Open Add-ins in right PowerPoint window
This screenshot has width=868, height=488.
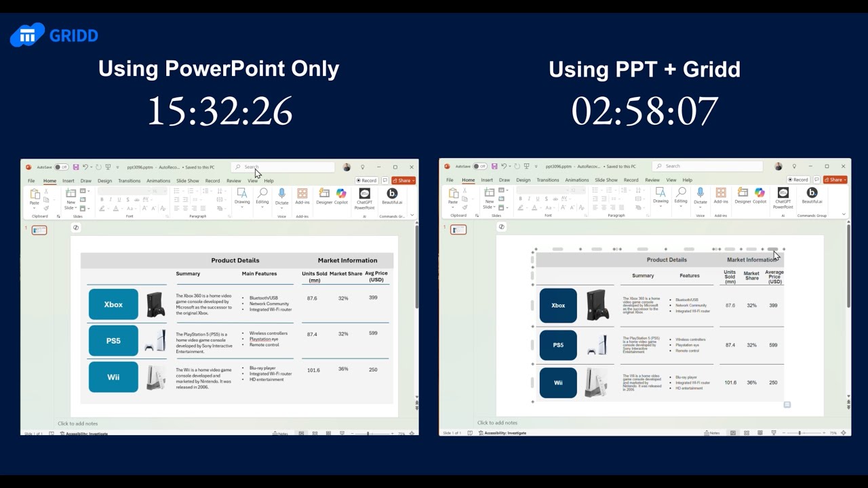[x=721, y=194]
